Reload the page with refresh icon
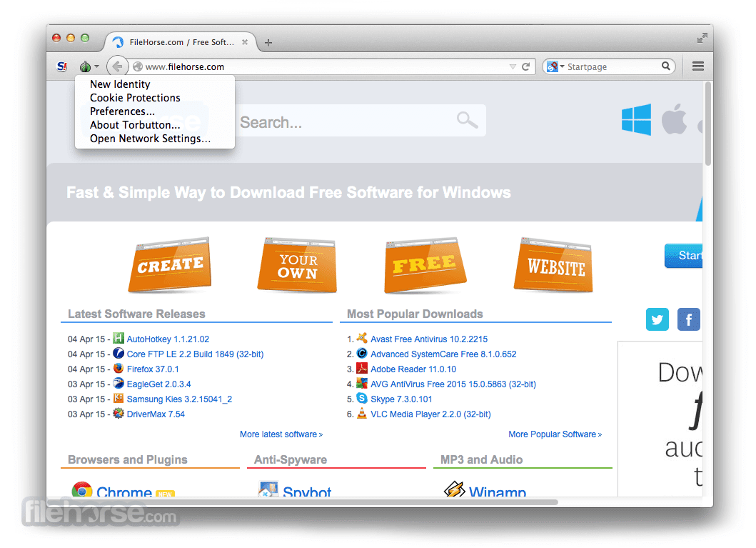The image size is (756, 548). click(x=526, y=66)
